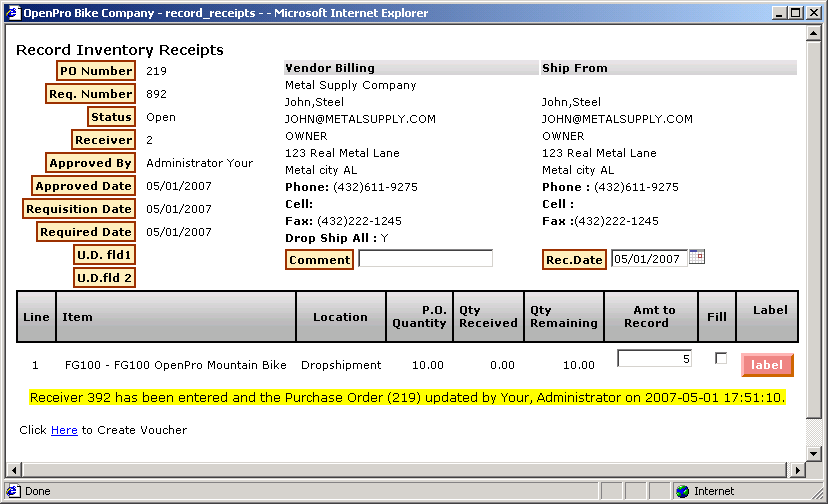Focus the Comment text field
The height and width of the screenshot is (504, 828).
pos(425,258)
